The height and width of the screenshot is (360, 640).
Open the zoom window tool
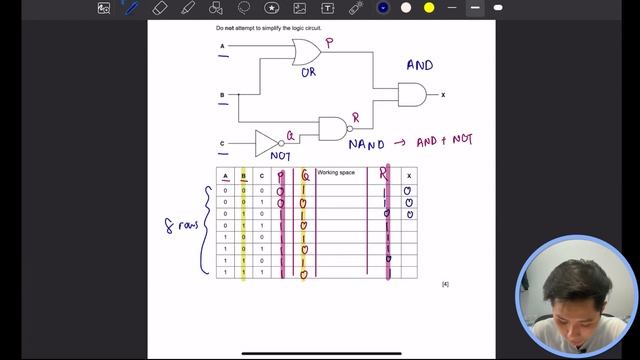pyautogui.click(x=104, y=8)
